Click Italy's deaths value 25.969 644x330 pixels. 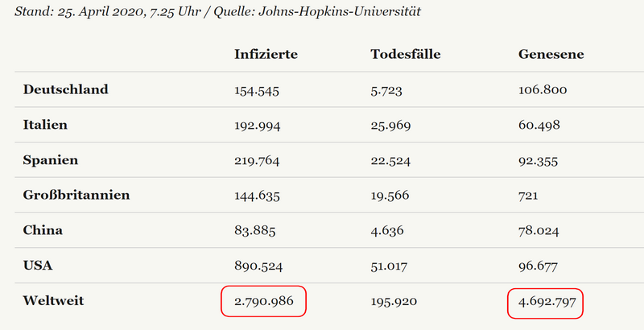390,126
